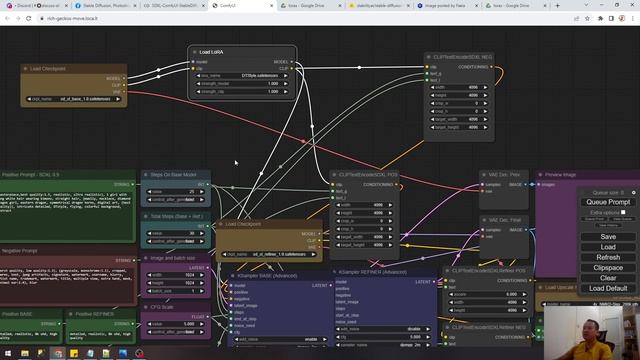Open browser side panel icon
Viewport: 640px width, 360px height.
point(611,19)
